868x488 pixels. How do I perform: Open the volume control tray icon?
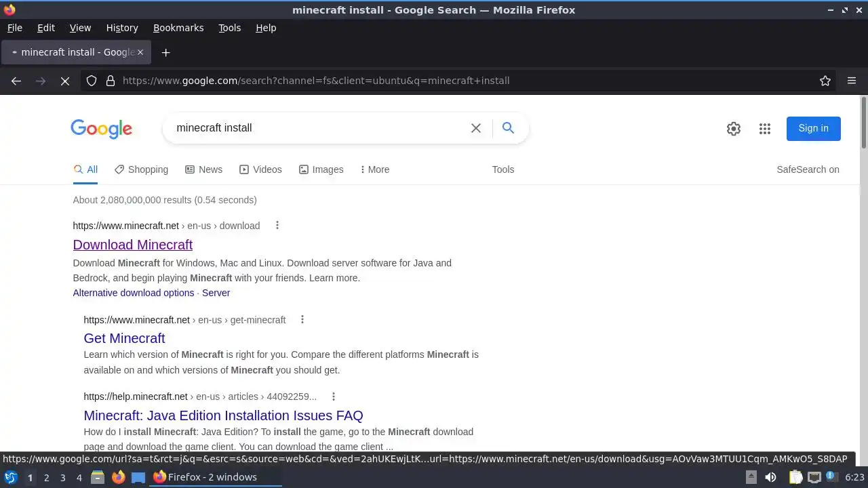tap(770, 477)
